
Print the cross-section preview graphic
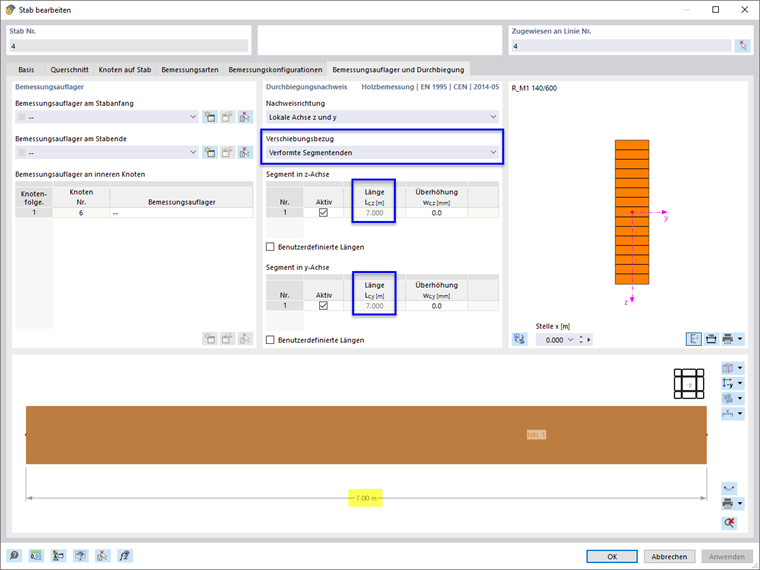[x=728, y=339]
